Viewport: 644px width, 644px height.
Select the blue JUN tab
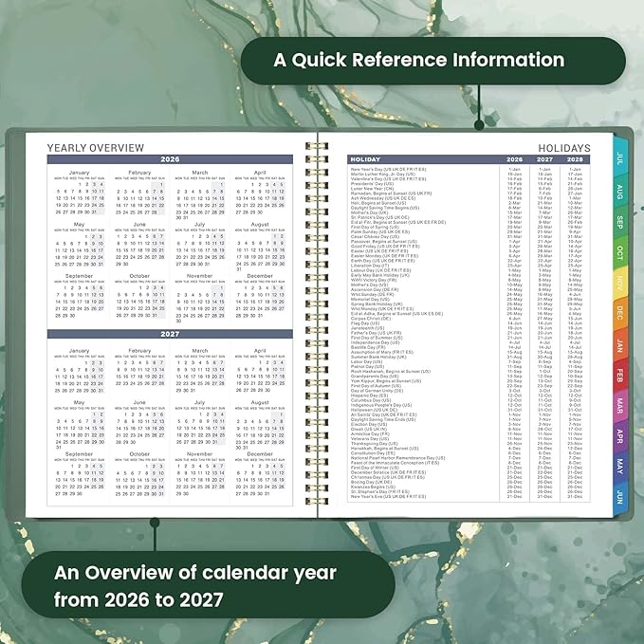(x=619, y=497)
